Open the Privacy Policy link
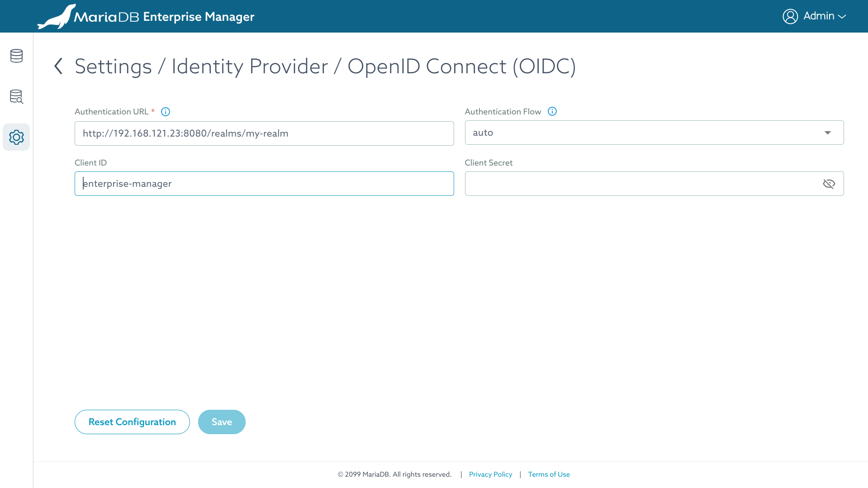The image size is (868, 488). tap(490, 474)
